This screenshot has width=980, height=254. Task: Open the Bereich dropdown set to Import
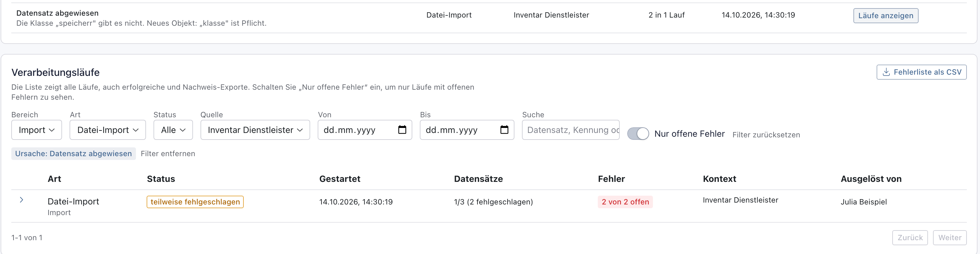pyautogui.click(x=37, y=130)
